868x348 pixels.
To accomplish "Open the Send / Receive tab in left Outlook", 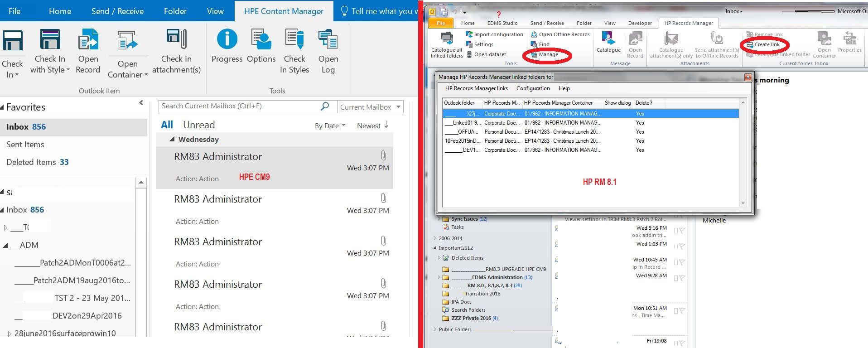I will coord(117,11).
